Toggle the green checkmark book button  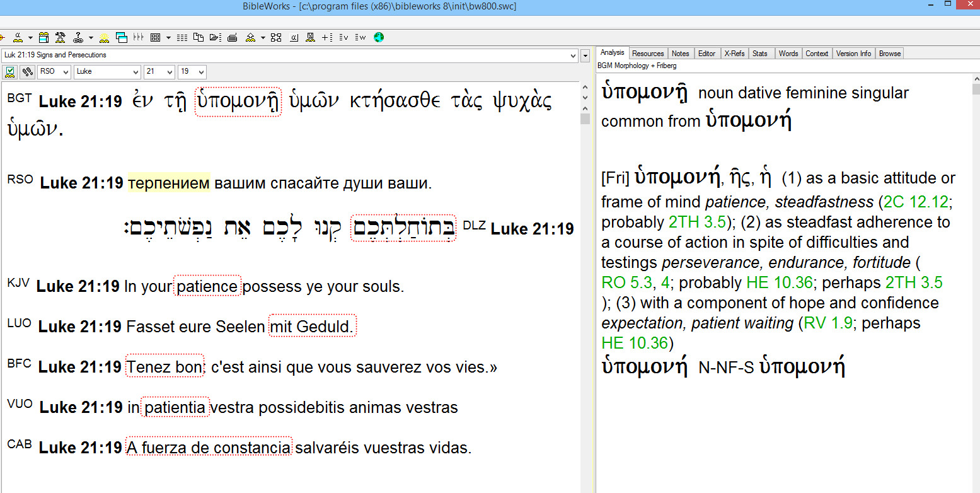10,72
